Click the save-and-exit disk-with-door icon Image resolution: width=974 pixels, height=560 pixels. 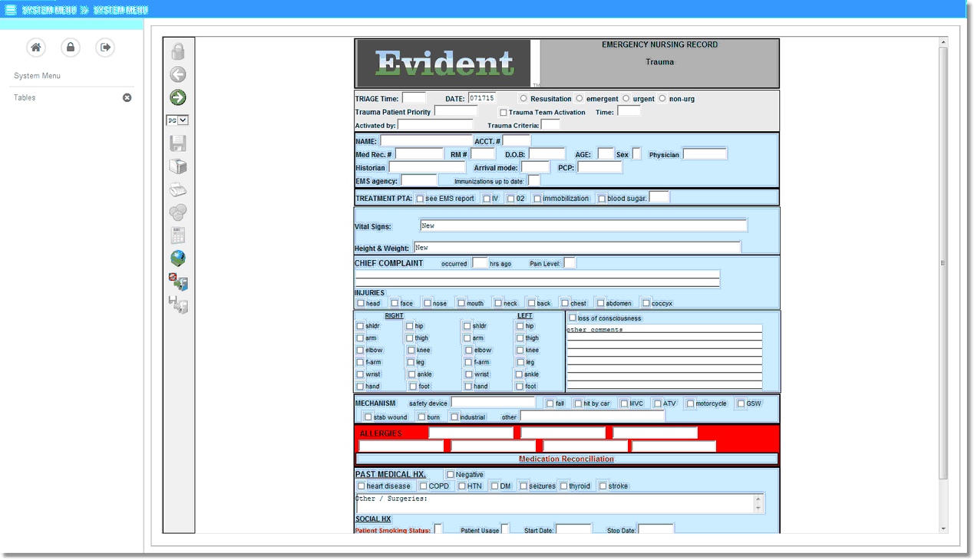[x=178, y=305]
